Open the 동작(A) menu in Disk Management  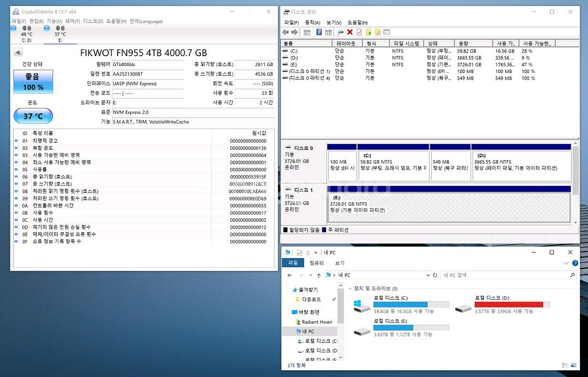[x=313, y=22]
